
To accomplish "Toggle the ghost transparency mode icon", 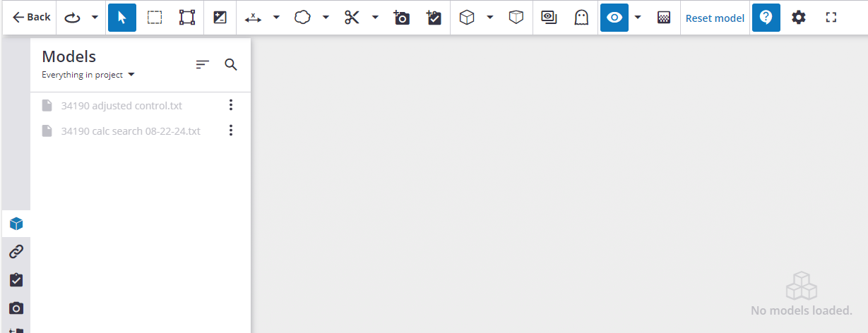I will [x=581, y=18].
